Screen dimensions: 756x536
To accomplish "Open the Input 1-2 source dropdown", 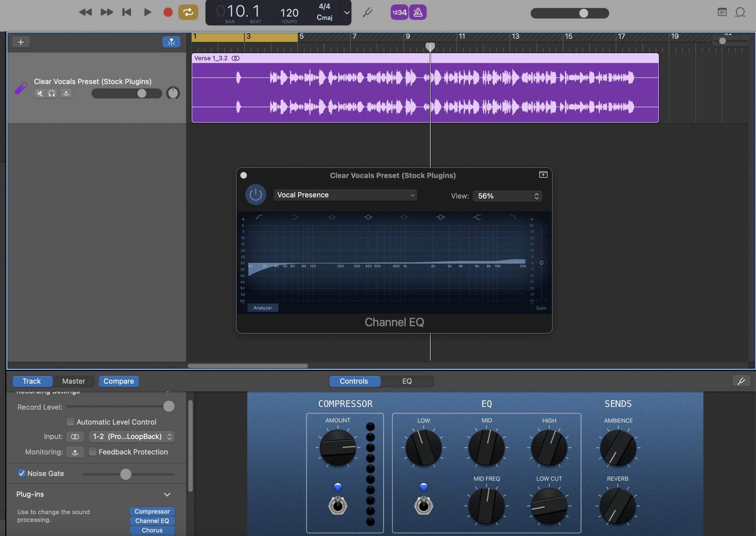I will (132, 437).
